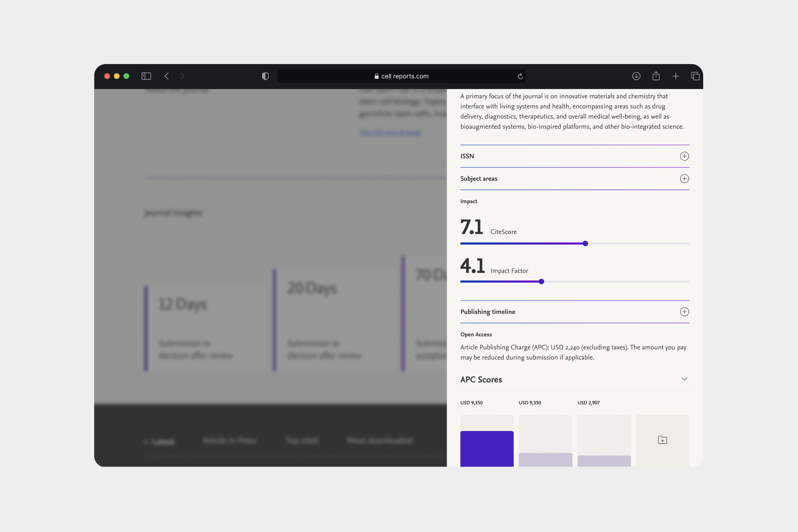This screenshot has width=798, height=532.
Task: Open a new tab with the plus icon
Action: pos(675,76)
